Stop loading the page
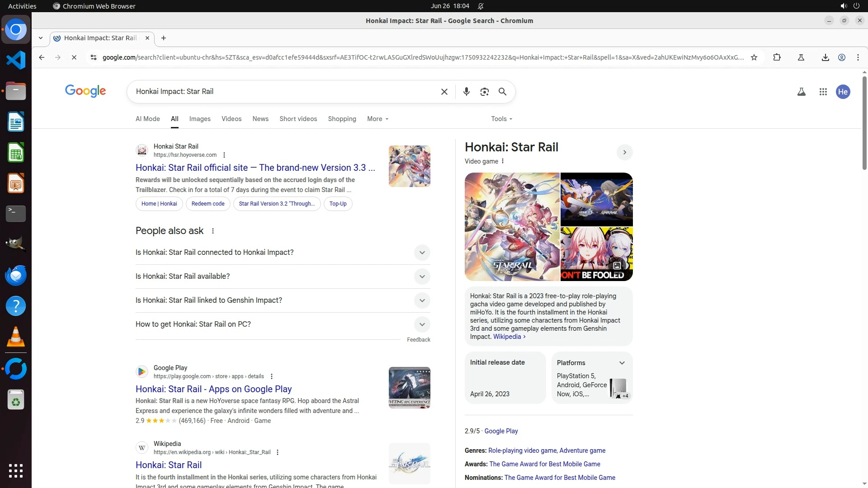 (74, 57)
